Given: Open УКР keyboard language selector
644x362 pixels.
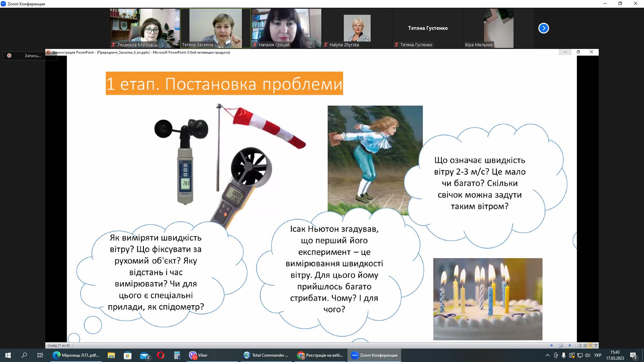Looking at the screenshot, I should pyautogui.click(x=598, y=355).
